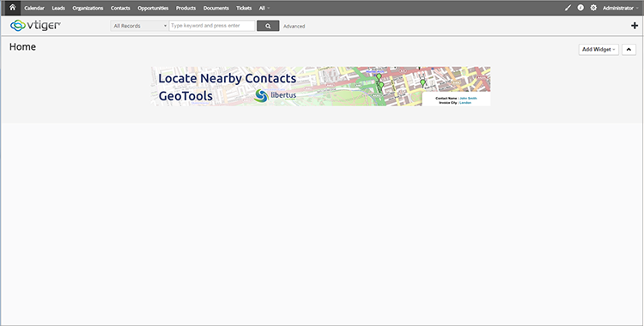Open the settings gear icon
The height and width of the screenshot is (326, 644).
tap(593, 8)
